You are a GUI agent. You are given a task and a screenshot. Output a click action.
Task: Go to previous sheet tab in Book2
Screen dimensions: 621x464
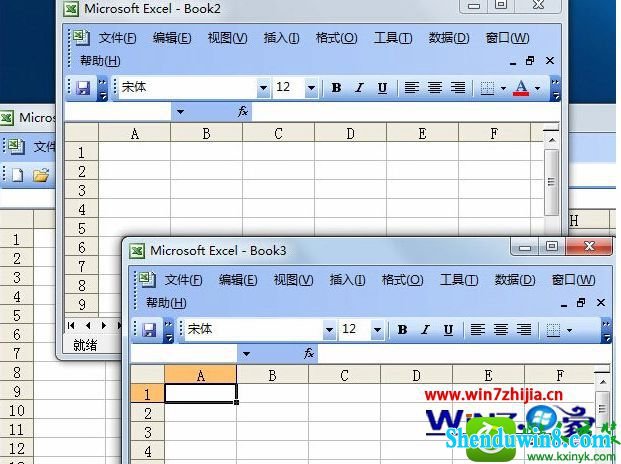coord(88,325)
